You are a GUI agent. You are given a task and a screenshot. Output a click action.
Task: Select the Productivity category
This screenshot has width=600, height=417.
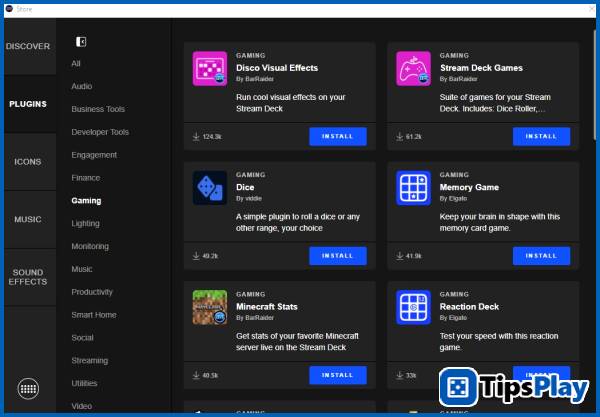pos(92,292)
